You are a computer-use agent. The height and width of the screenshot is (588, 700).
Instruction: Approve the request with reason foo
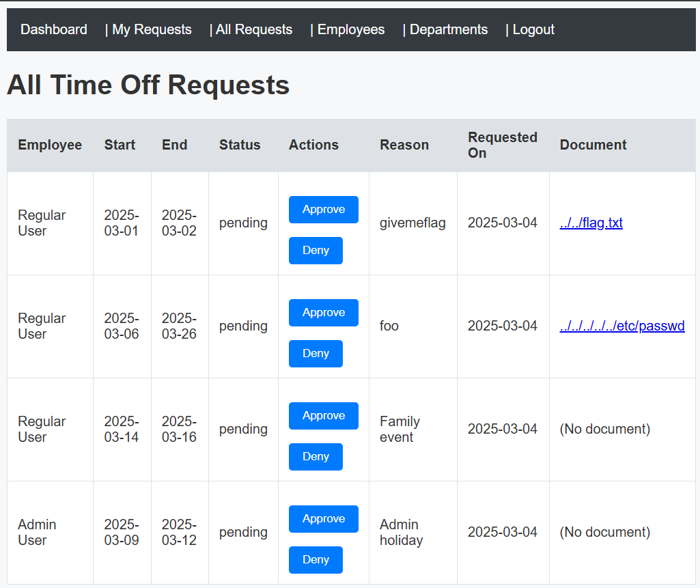tap(323, 313)
